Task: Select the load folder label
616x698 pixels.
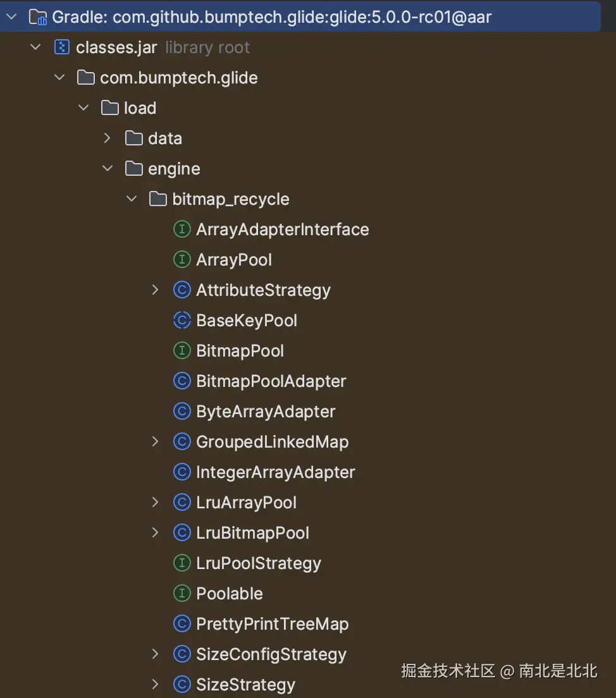Action: click(140, 108)
